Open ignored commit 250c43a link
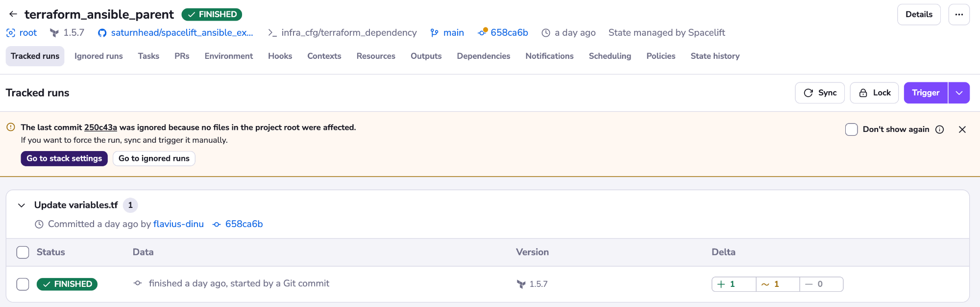Viewport: 980px width, 307px height. click(100, 128)
